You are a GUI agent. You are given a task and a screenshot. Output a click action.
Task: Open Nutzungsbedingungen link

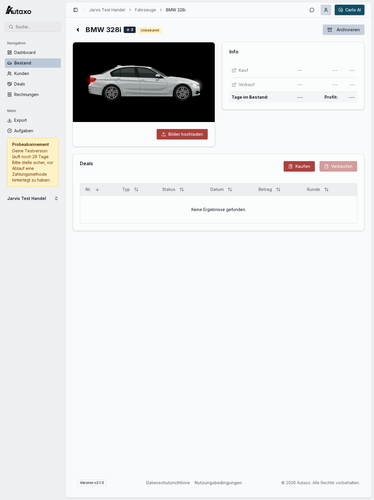218,483
